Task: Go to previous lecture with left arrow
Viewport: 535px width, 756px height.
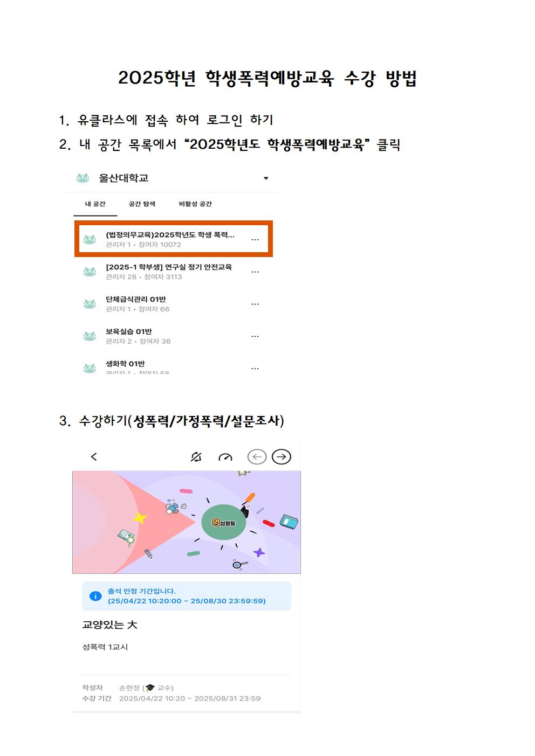Action: (x=257, y=457)
